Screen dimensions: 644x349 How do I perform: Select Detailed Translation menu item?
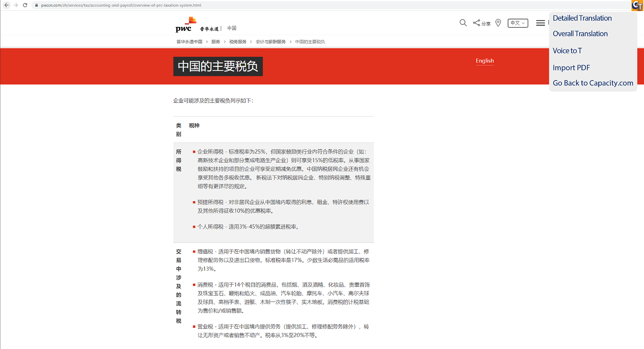click(582, 18)
